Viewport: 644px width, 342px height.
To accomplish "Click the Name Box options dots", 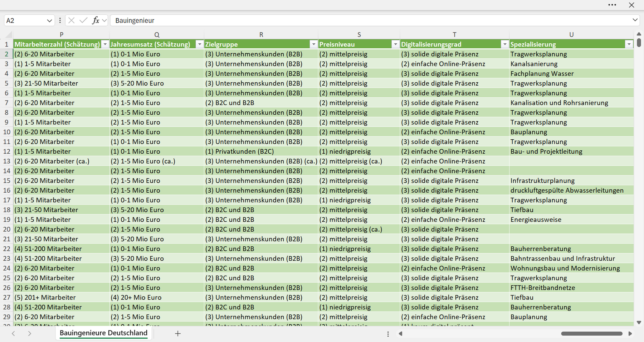I will 60,20.
